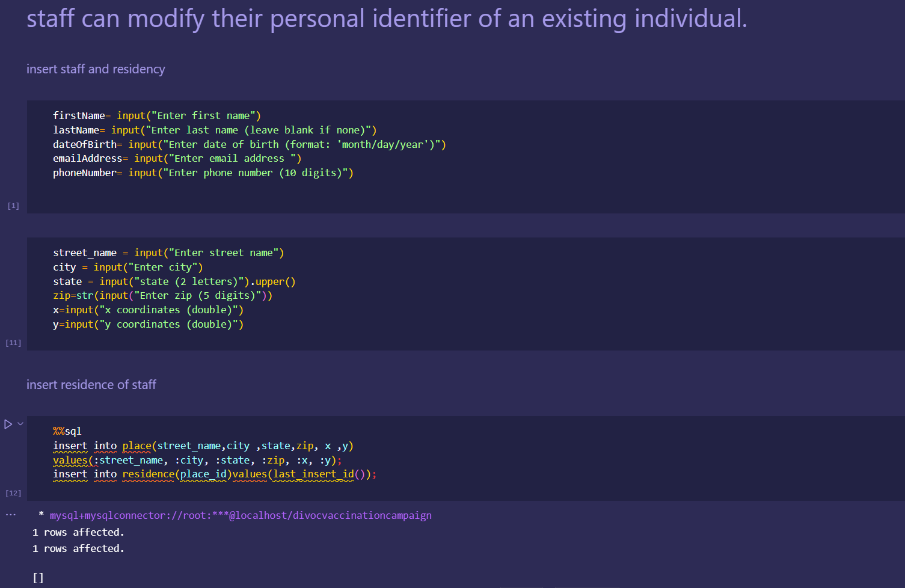905x588 pixels.
Task: Click the 'insert into residence(place_id)' line
Action: pos(215,474)
